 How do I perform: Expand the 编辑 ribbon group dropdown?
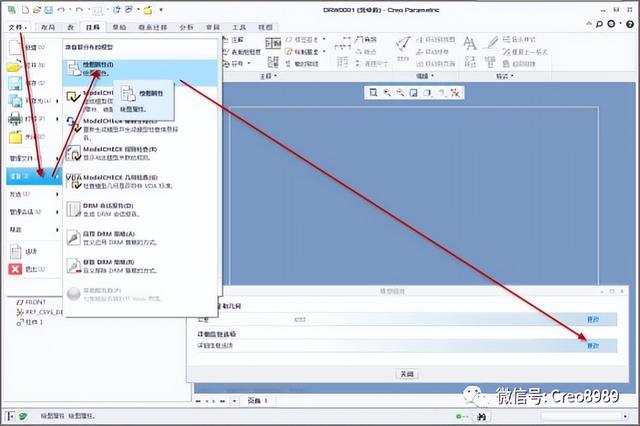tap(424, 76)
